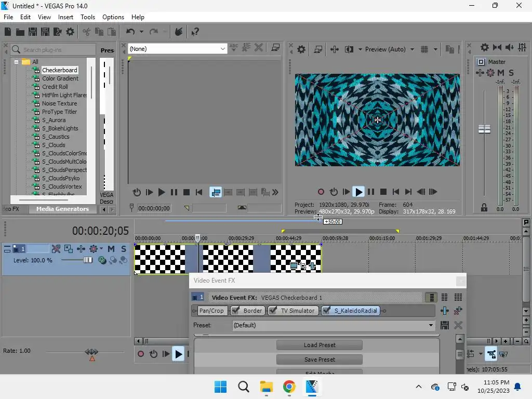Click the Save project icon

tap(33, 32)
